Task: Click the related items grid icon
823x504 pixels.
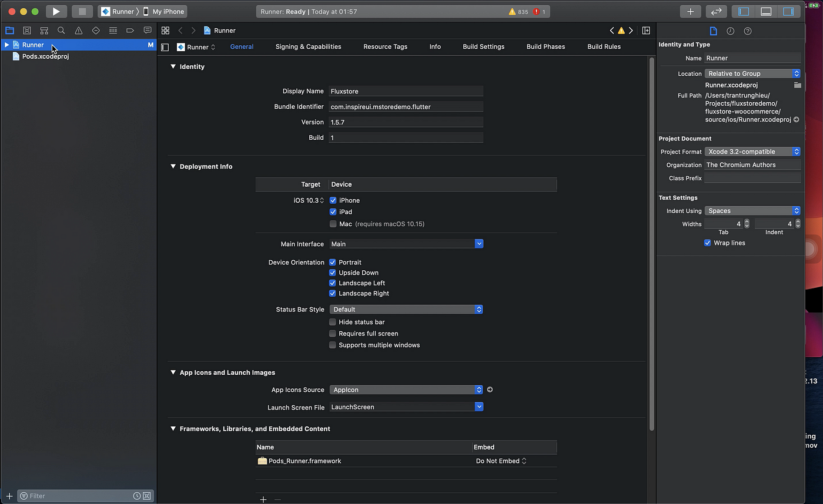Action: click(x=165, y=31)
